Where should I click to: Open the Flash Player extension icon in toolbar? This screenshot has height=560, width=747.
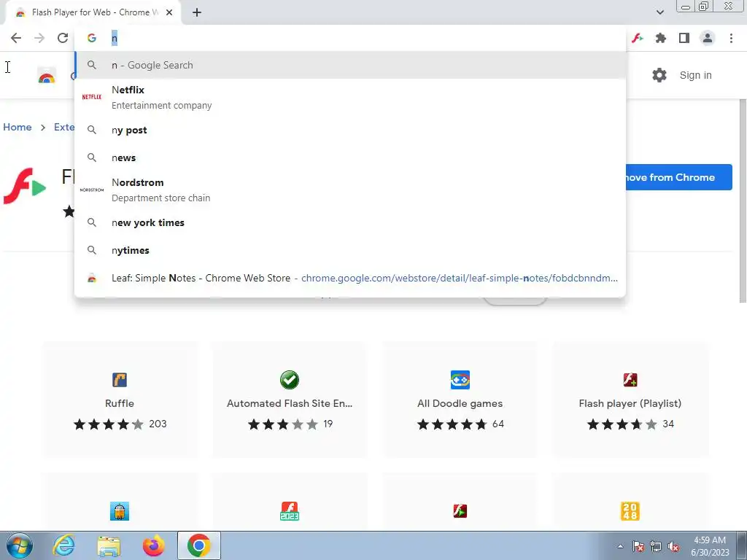(638, 38)
